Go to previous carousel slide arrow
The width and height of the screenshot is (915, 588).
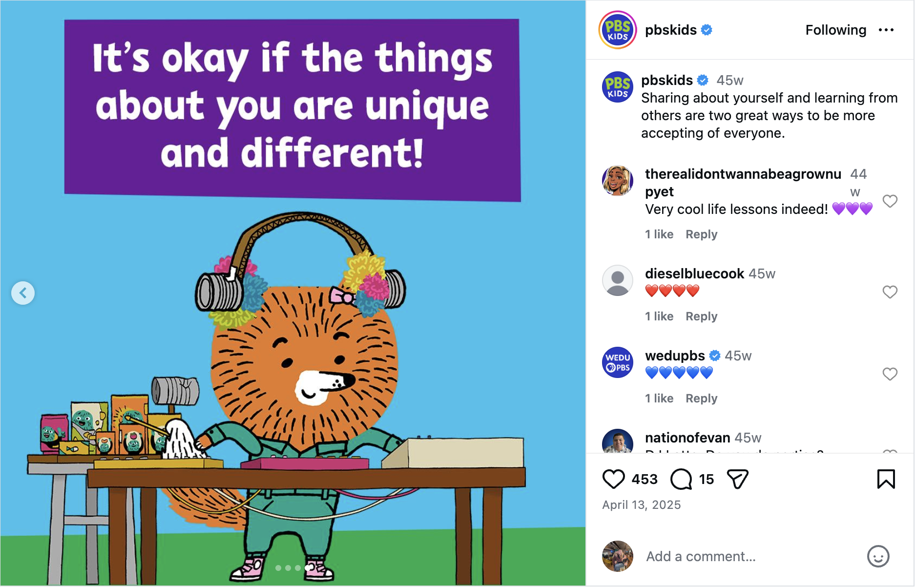coord(23,293)
